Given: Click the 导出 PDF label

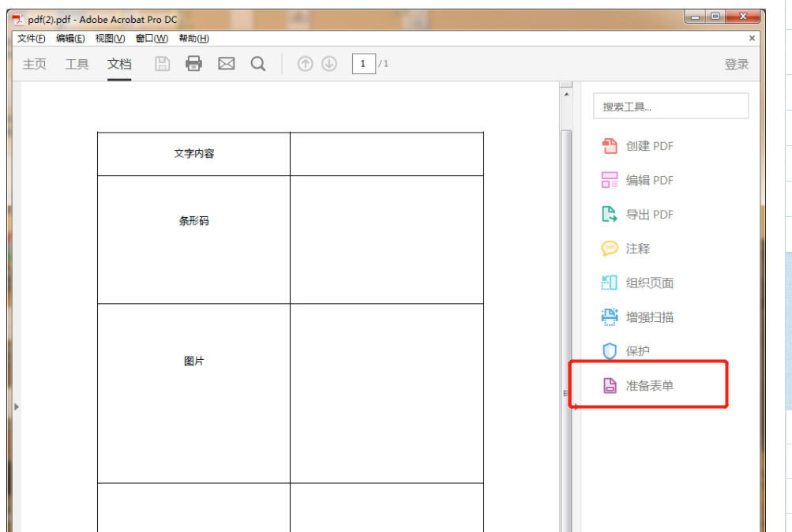Looking at the screenshot, I should (650, 215).
